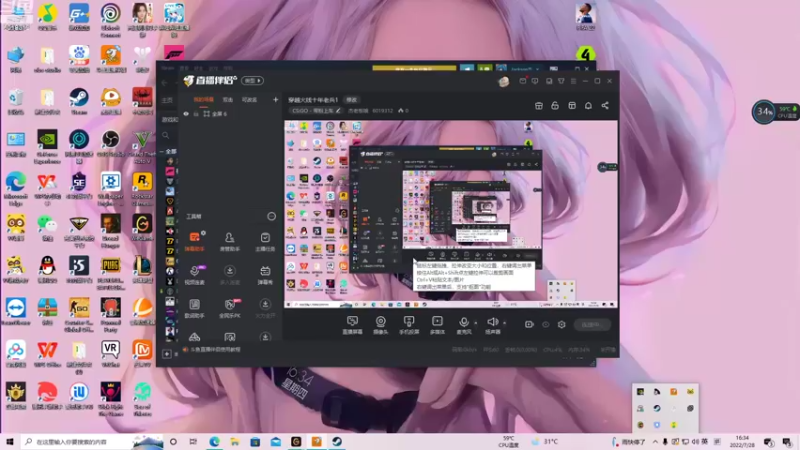The image size is (800, 450).
Task: Open the feedback chat icon in title bar
Action: tap(535, 81)
